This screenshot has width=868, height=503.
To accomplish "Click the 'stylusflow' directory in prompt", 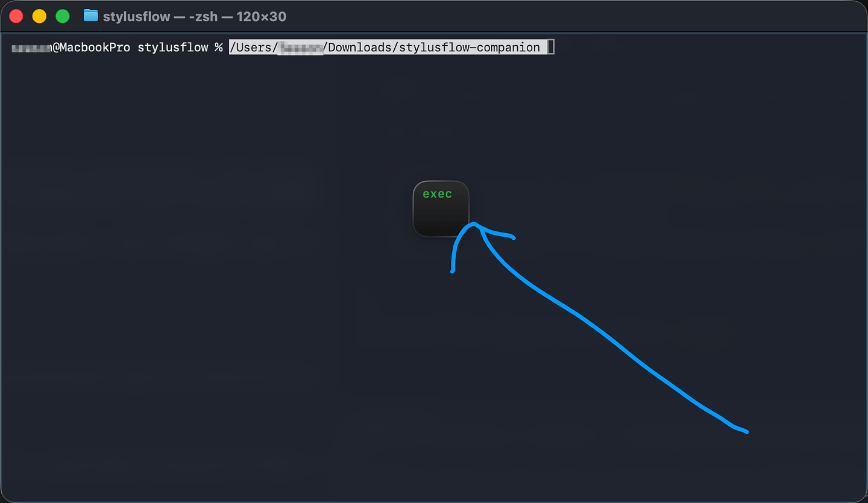I will 173,47.
